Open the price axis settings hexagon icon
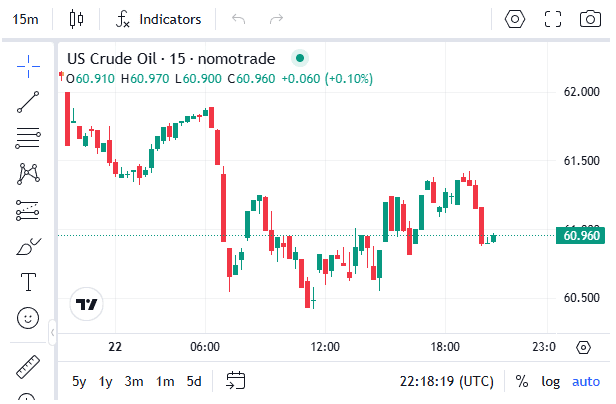Viewport: 616px width, 404px height. [x=583, y=347]
